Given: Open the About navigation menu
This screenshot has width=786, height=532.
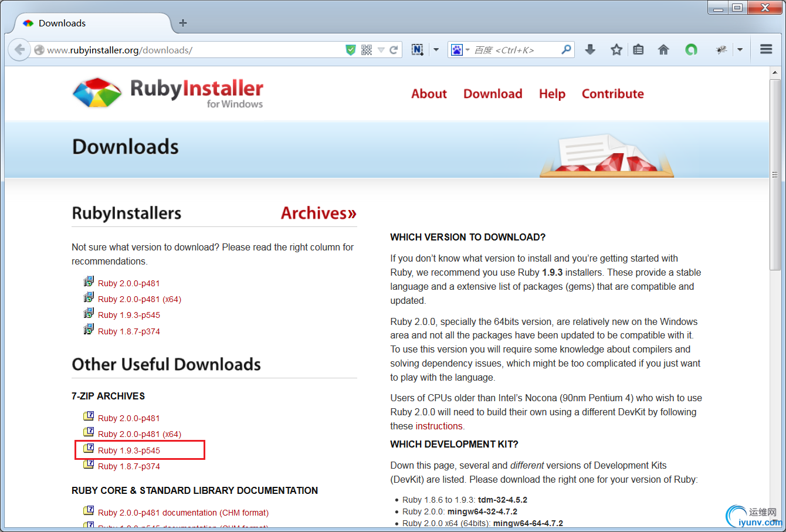Looking at the screenshot, I should tap(429, 94).
